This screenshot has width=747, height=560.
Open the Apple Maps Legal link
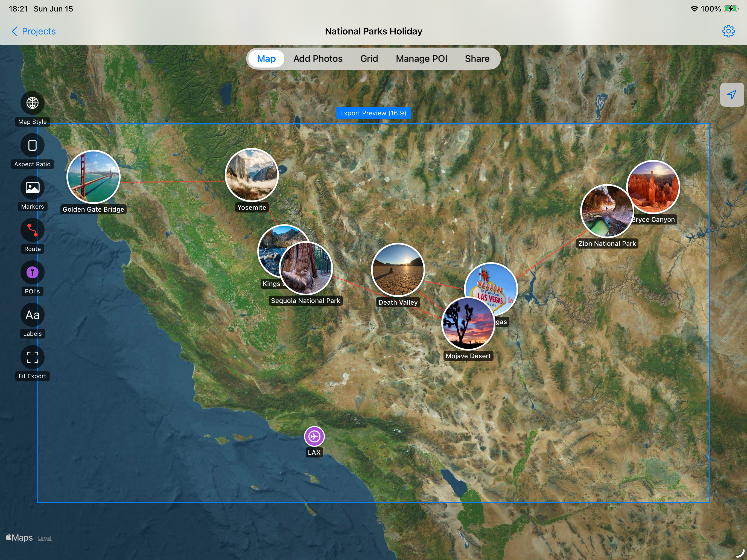click(x=45, y=538)
